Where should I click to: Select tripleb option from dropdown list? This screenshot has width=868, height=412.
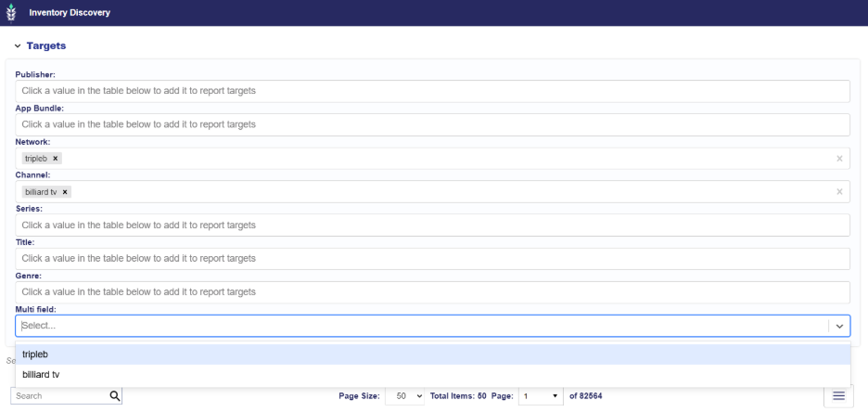(432, 354)
